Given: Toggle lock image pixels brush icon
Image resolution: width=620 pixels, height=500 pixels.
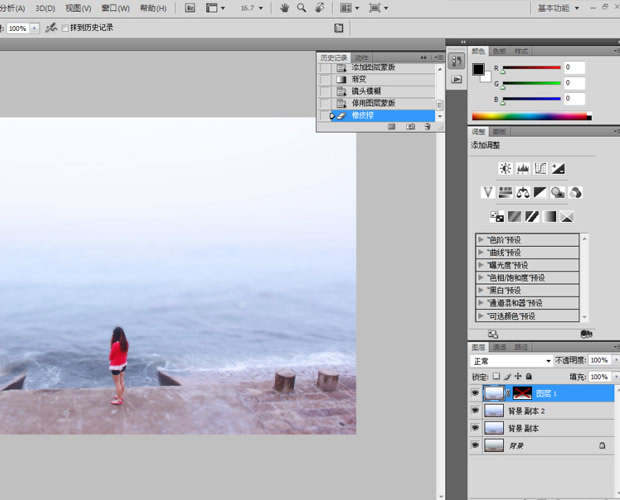Looking at the screenshot, I should 507,376.
